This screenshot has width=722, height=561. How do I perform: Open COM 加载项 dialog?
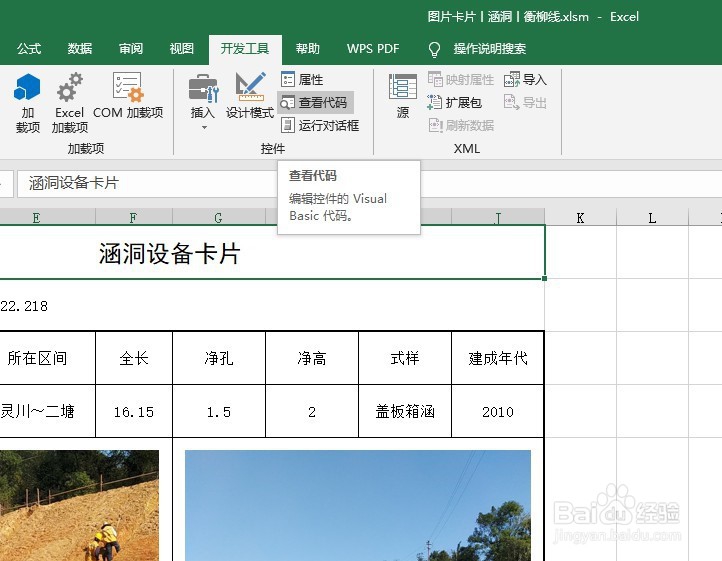pos(128,95)
